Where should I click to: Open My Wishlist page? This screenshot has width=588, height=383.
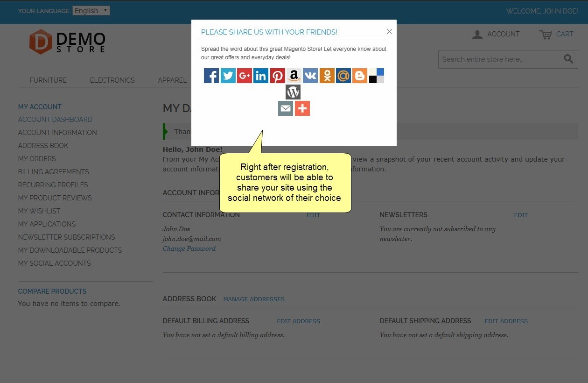click(39, 211)
